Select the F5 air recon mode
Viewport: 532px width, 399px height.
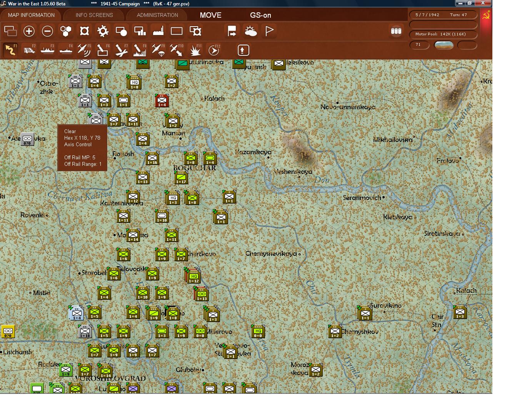[x=84, y=50]
